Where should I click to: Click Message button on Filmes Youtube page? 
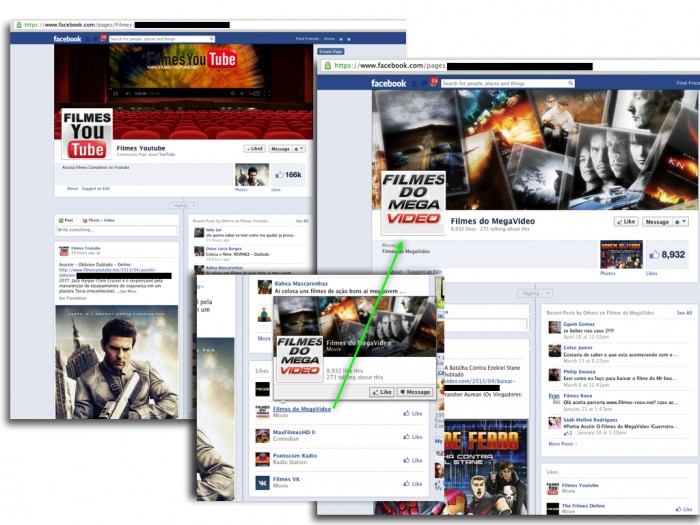280,149
